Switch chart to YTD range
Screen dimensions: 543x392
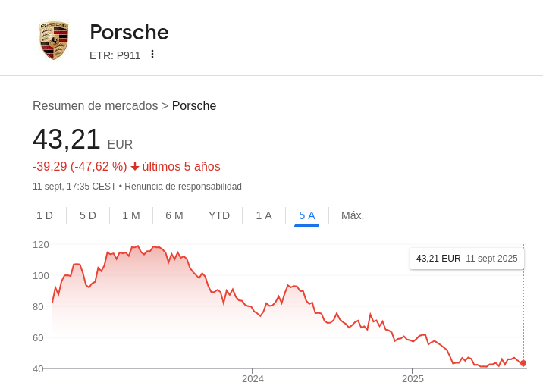[219, 215]
